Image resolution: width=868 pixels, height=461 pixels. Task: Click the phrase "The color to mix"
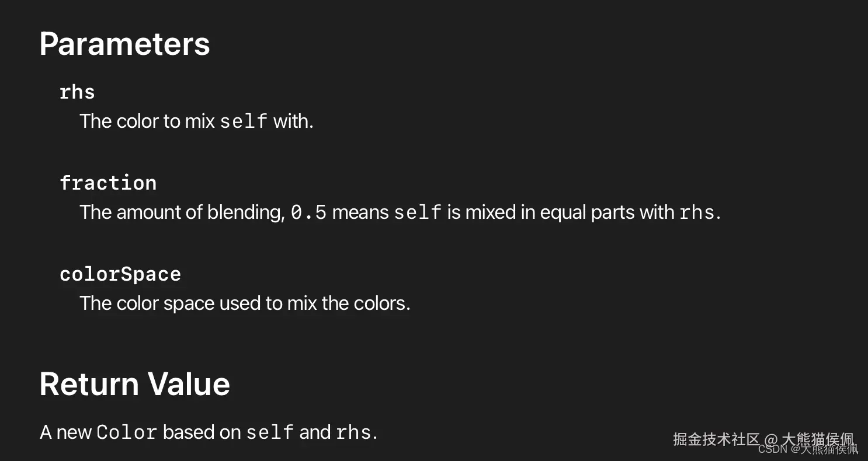coord(148,121)
